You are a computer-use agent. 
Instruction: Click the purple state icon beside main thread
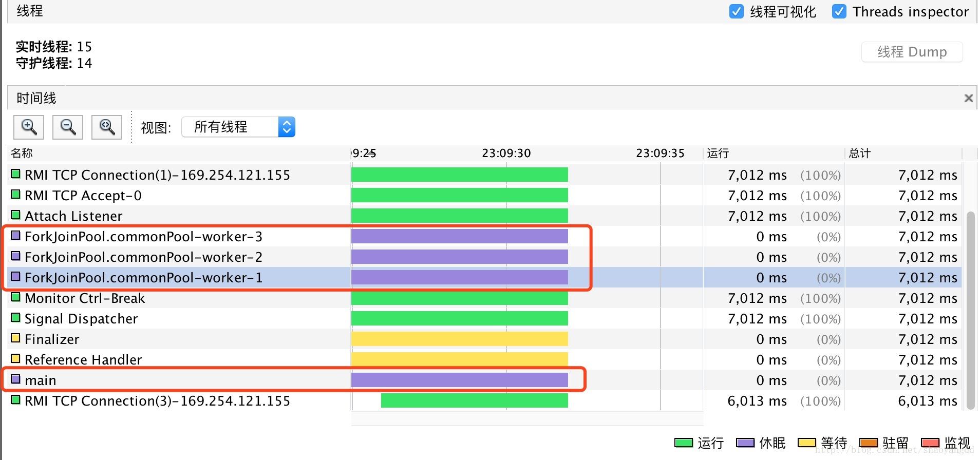pyautogui.click(x=16, y=379)
